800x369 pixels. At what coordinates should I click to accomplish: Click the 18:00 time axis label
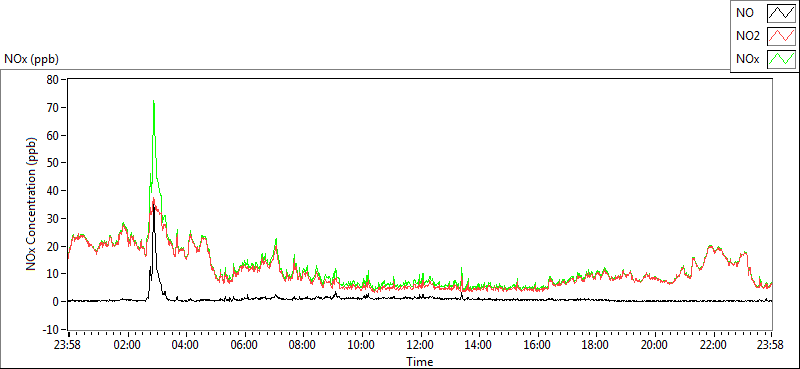[x=596, y=344]
